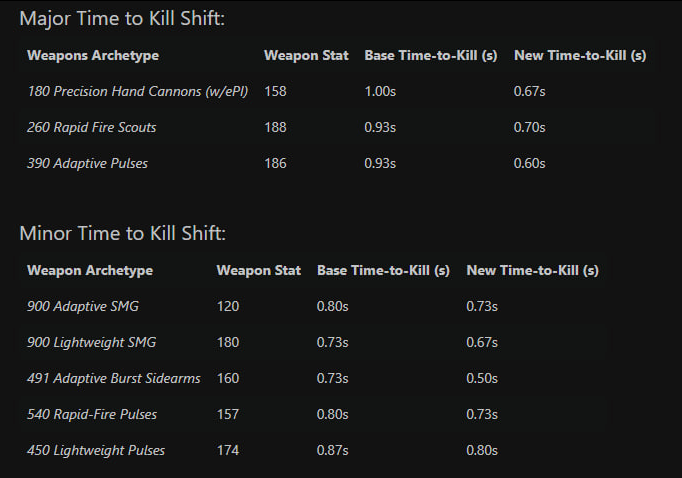
Task: Click the 0.87s base time-to-kill cell
Action: (x=333, y=450)
